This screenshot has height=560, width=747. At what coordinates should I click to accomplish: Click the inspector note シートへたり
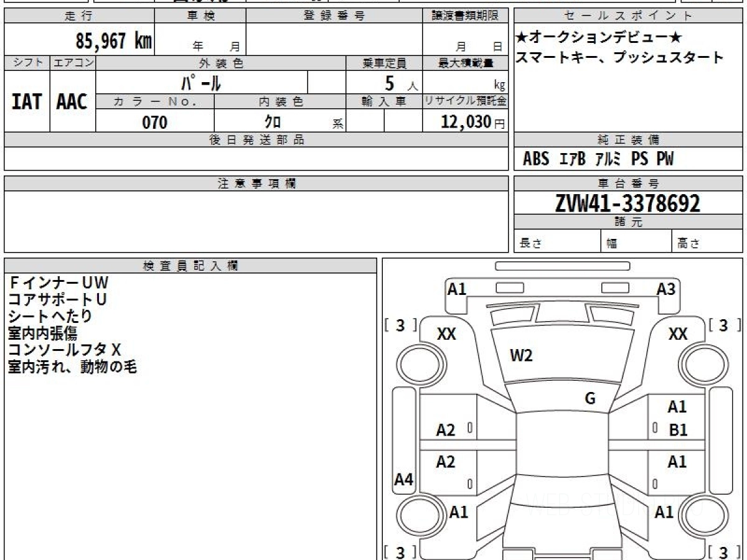click(50, 317)
